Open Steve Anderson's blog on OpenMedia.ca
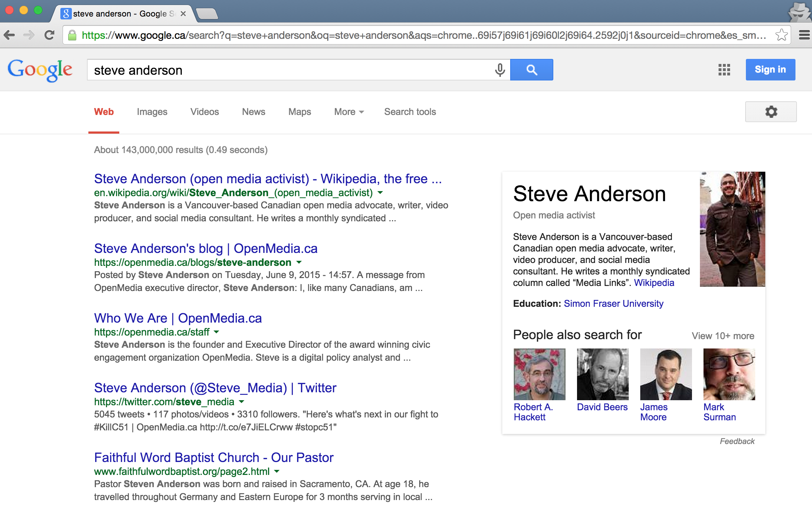This screenshot has height=513, width=812. [x=206, y=248]
